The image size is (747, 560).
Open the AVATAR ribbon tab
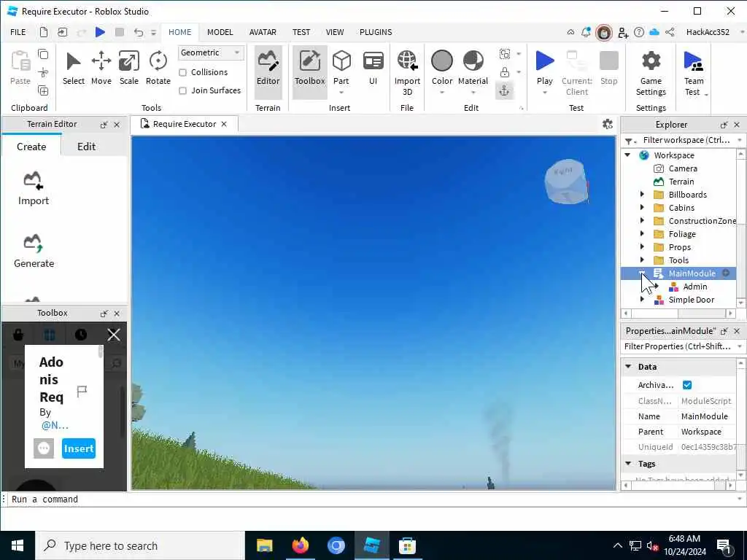tap(263, 32)
